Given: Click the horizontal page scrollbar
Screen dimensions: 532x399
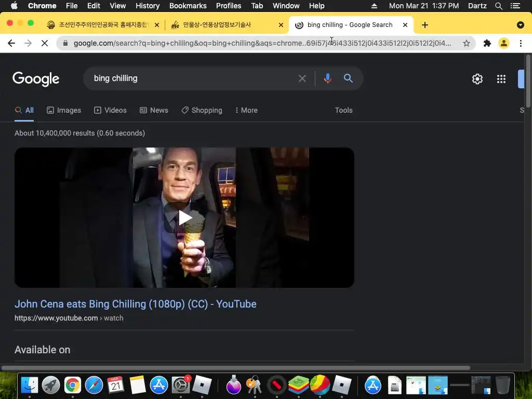Looking at the screenshot, I should [x=236, y=368].
